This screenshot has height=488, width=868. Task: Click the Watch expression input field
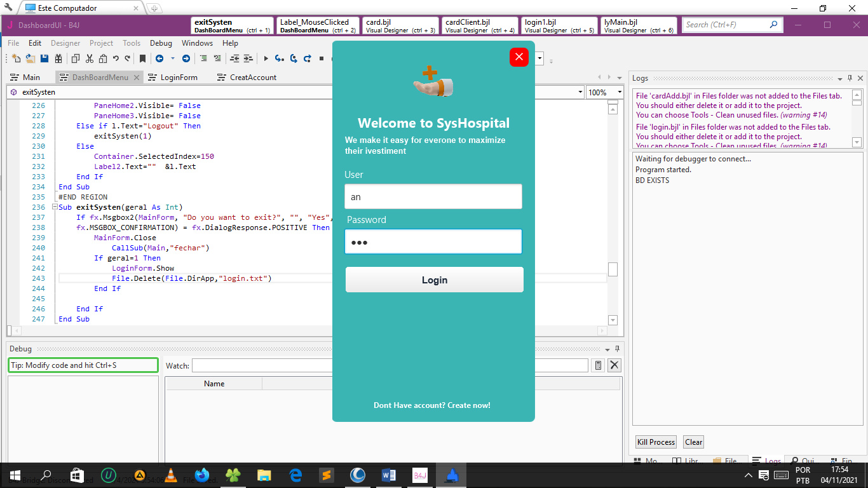tap(390, 365)
